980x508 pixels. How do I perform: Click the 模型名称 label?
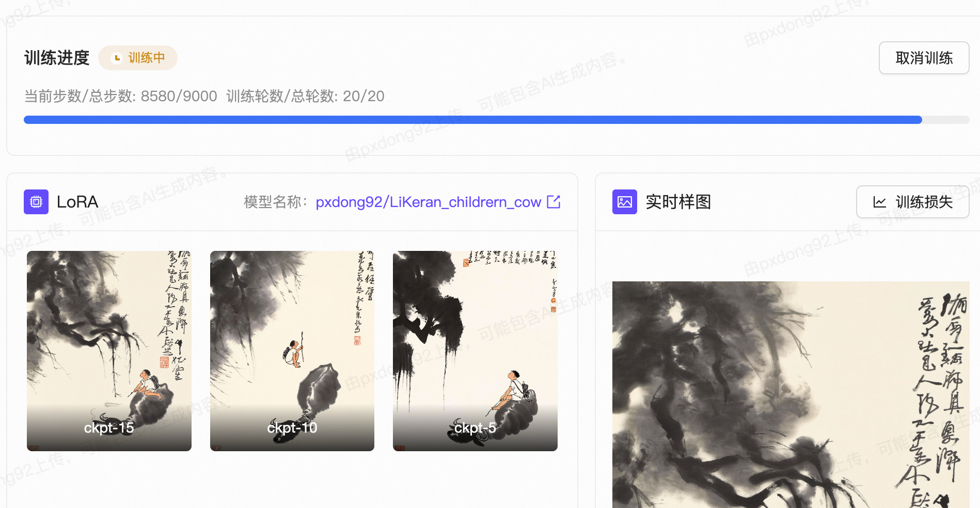[274, 202]
